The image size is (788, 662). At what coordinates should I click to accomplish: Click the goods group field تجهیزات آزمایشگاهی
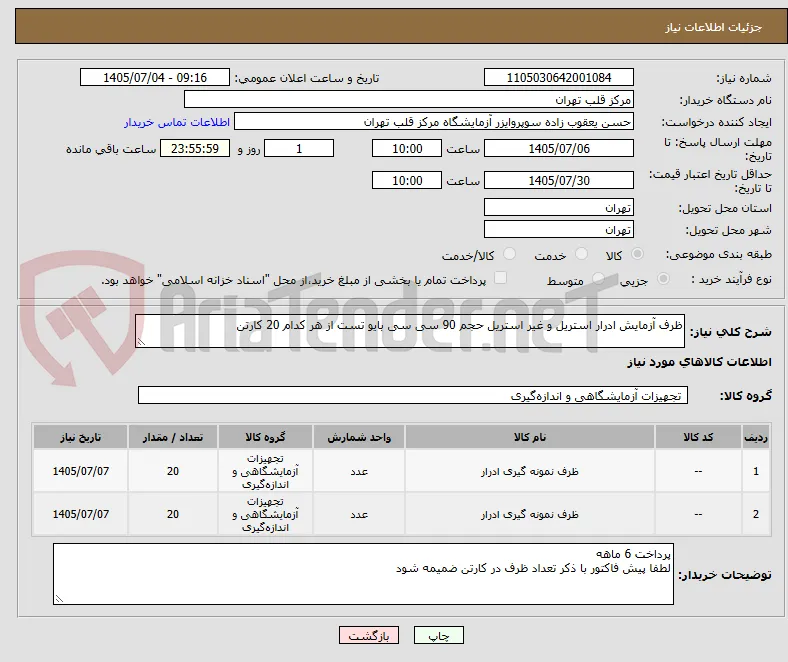413,395
